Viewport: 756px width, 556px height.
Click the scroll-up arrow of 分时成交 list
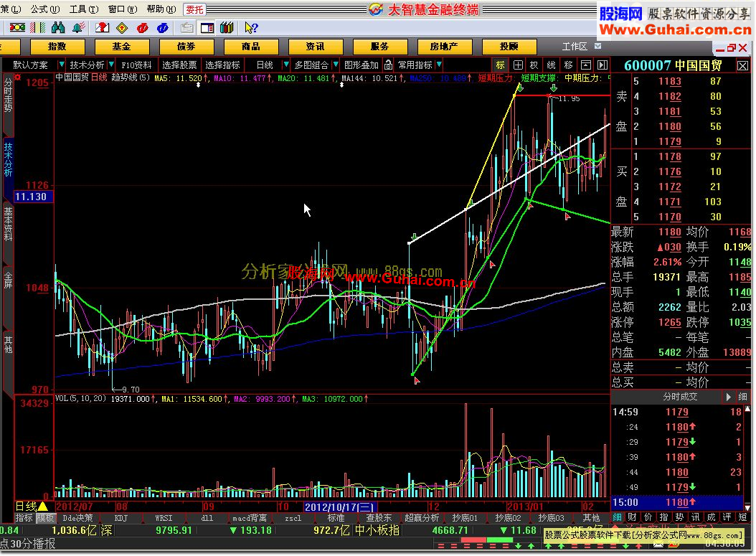[747, 409]
